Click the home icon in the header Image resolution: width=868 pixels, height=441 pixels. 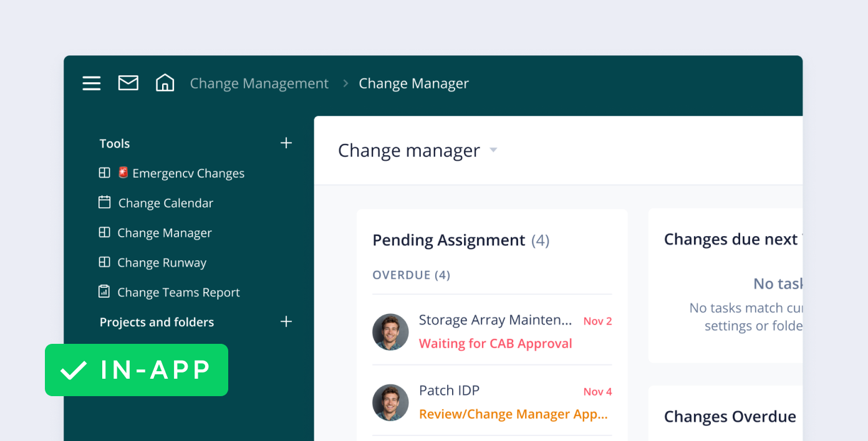(165, 82)
